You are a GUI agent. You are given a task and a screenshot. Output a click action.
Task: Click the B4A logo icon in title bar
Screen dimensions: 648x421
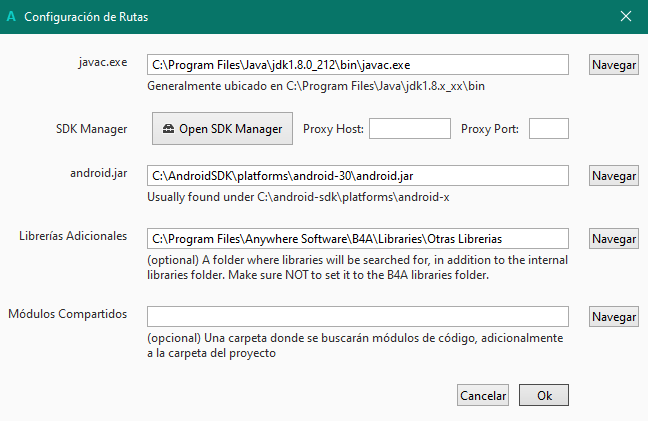click(x=11, y=16)
